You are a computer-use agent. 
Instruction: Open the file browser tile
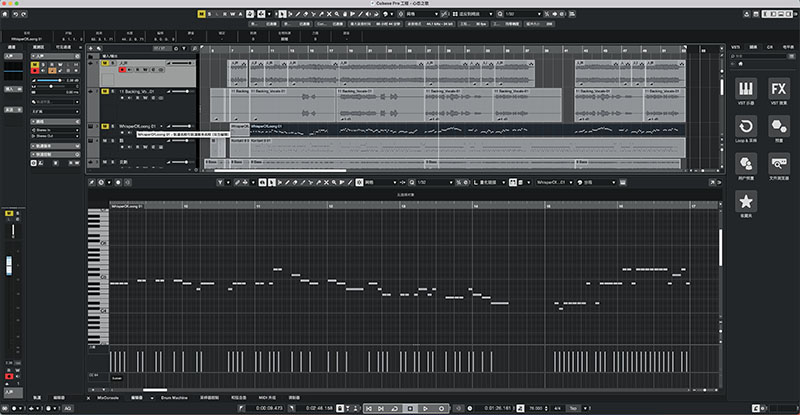[779, 164]
